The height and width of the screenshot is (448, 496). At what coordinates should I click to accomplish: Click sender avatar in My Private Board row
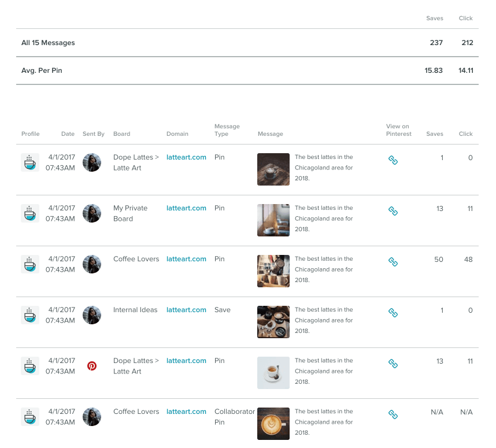click(91, 213)
